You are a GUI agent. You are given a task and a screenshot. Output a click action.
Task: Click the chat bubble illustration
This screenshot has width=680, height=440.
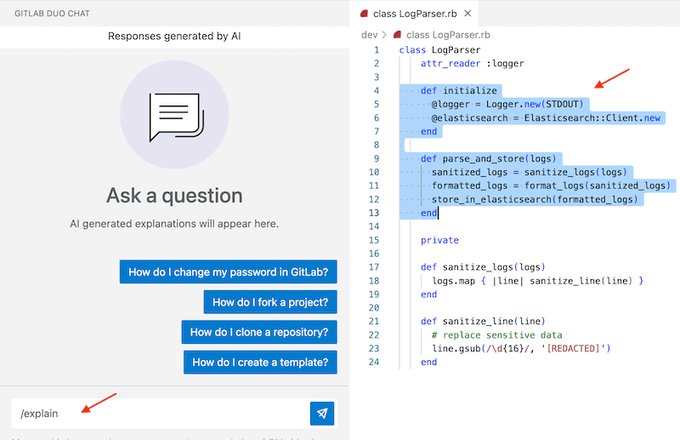175,115
